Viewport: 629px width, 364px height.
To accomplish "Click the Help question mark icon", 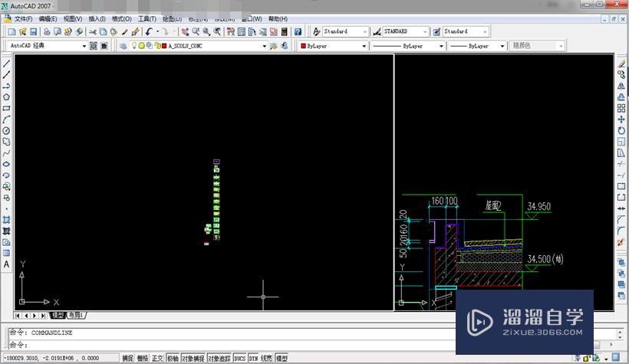I will [x=298, y=31].
